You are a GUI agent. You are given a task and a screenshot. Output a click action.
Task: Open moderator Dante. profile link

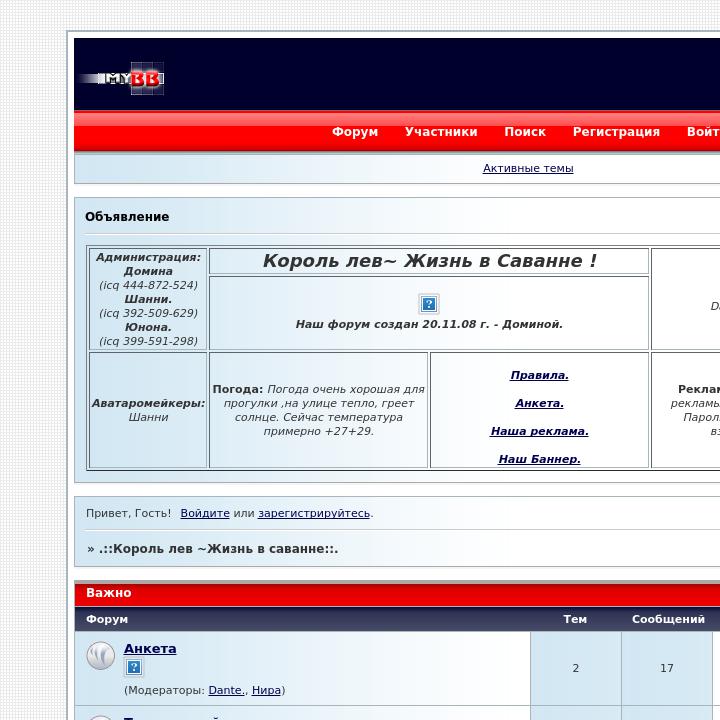click(226, 690)
